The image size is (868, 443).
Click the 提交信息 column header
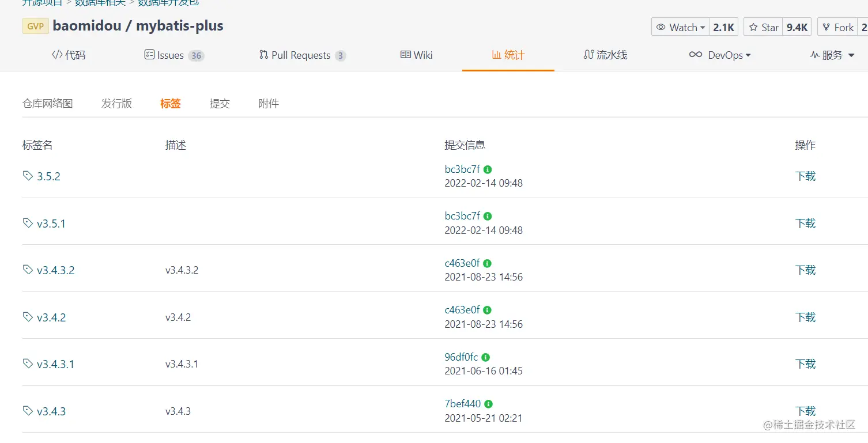point(465,145)
